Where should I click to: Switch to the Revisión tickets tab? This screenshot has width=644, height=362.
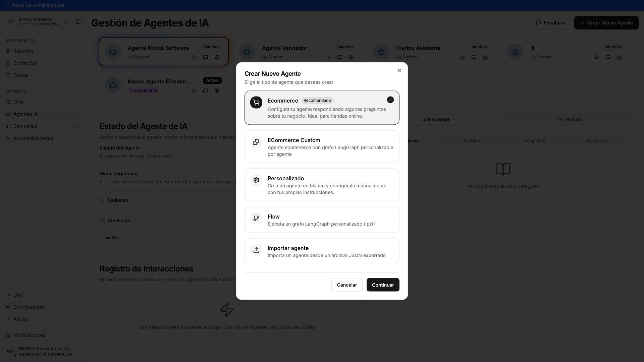click(472, 141)
